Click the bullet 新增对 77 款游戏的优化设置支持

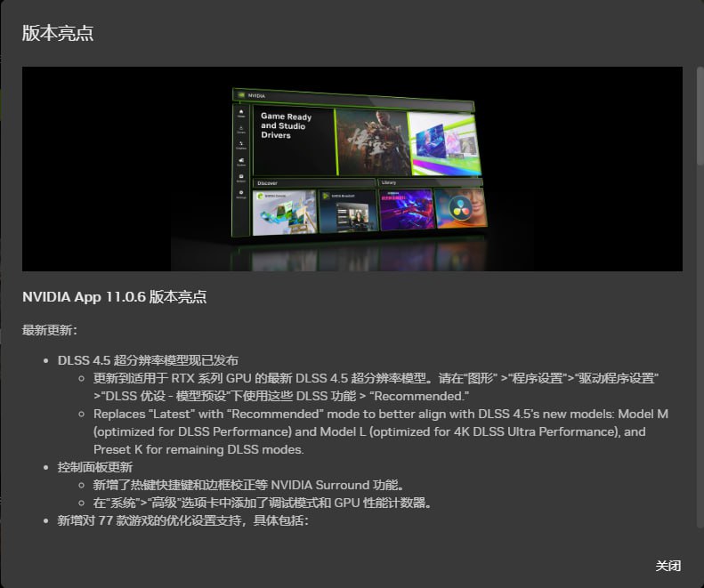(182, 520)
